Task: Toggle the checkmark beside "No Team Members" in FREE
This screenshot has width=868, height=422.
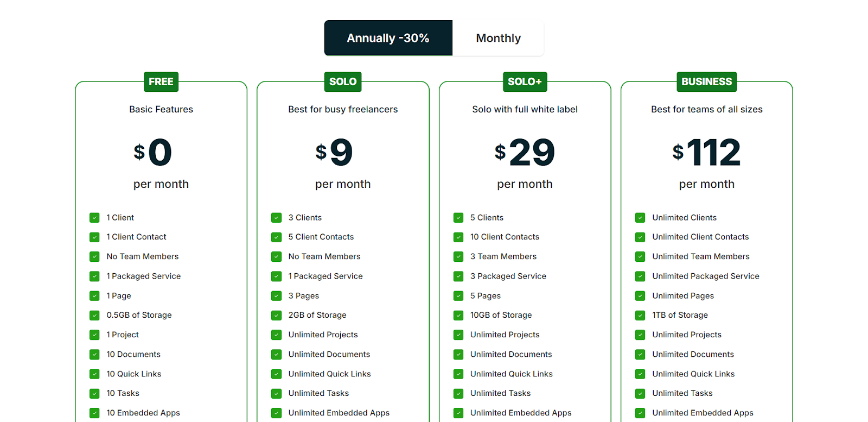Action: (94, 256)
